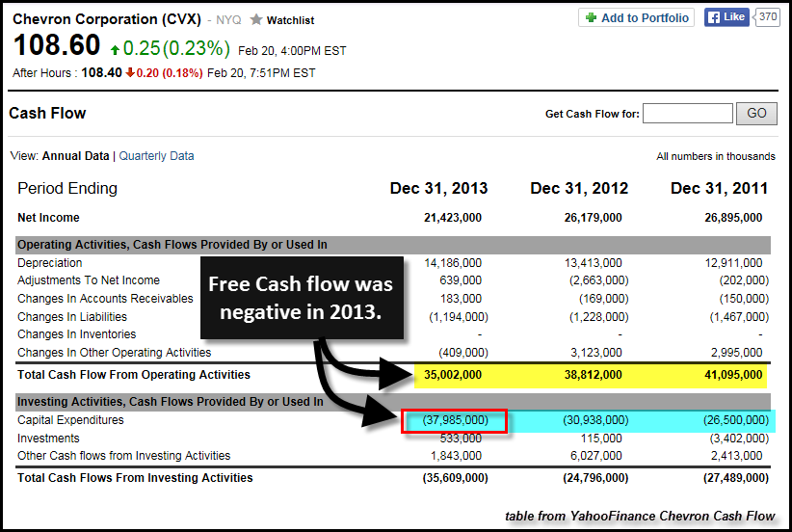This screenshot has height=532, width=792.
Task: Click the Investments row label
Action: point(48,439)
